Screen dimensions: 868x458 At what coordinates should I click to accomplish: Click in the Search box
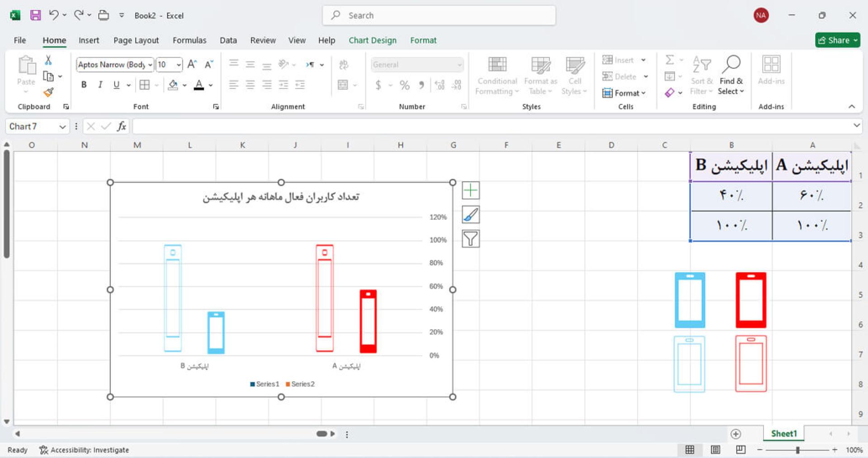pyautogui.click(x=439, y=15)
